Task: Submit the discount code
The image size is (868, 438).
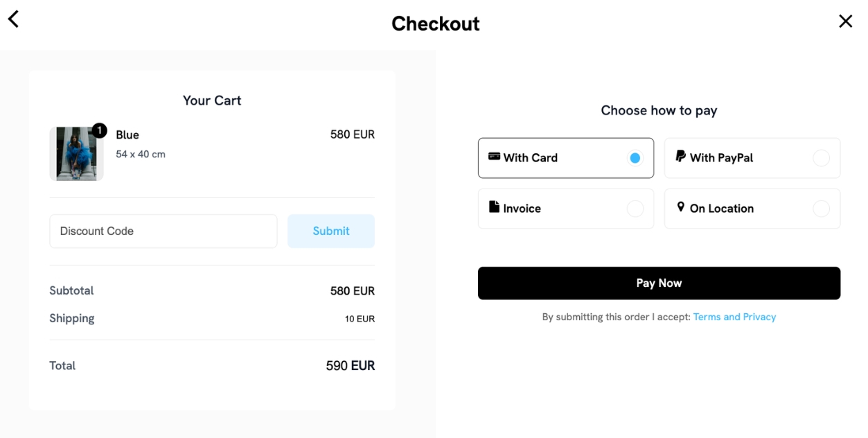Action: click(330, 231)
